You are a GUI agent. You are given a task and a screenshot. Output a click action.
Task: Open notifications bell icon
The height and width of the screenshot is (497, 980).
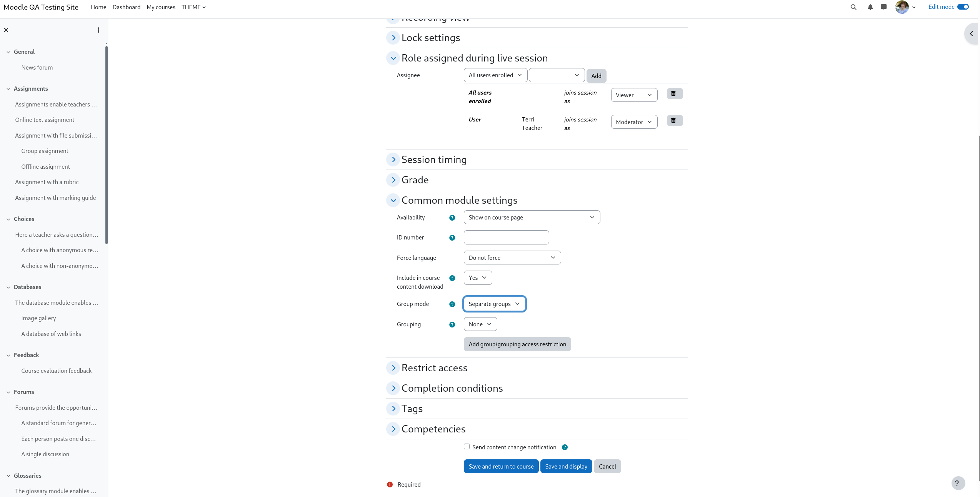[x=870, y=7]
